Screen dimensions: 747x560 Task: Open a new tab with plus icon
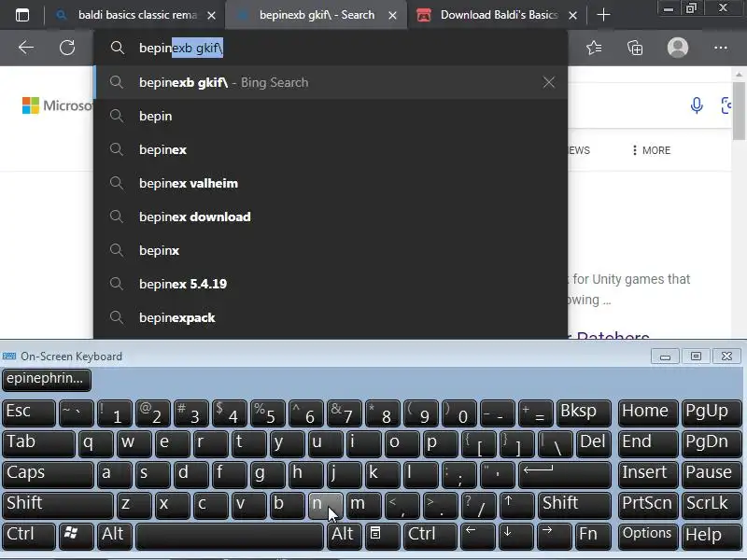[603, 15]
